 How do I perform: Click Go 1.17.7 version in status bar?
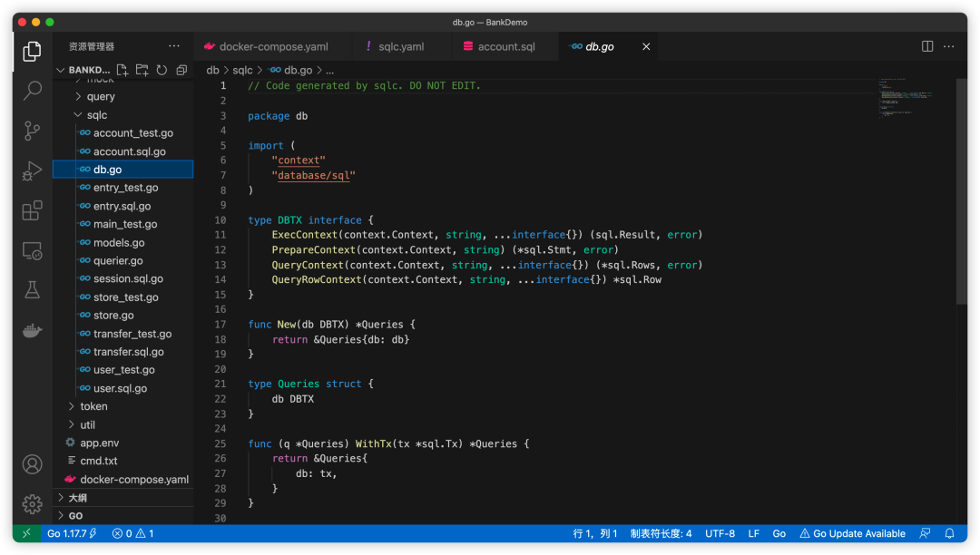[x=72, y=534]
